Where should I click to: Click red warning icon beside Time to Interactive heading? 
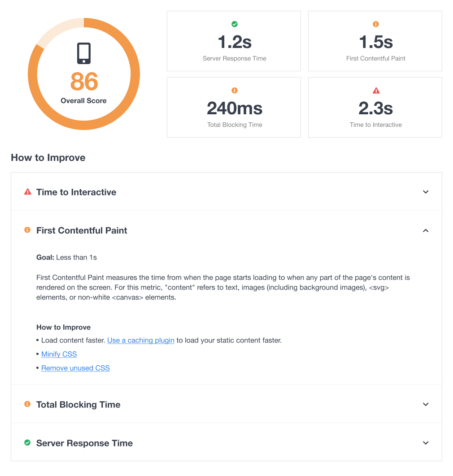pos(27,192)
